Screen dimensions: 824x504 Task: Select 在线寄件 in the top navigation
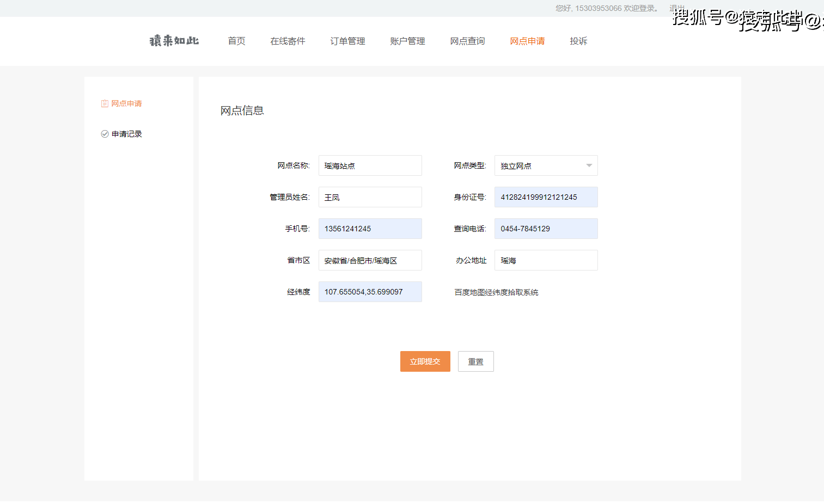[x=288, y=41]
